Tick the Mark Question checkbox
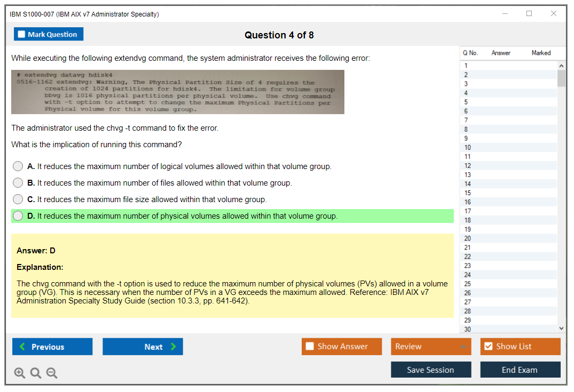 (22, 35)
